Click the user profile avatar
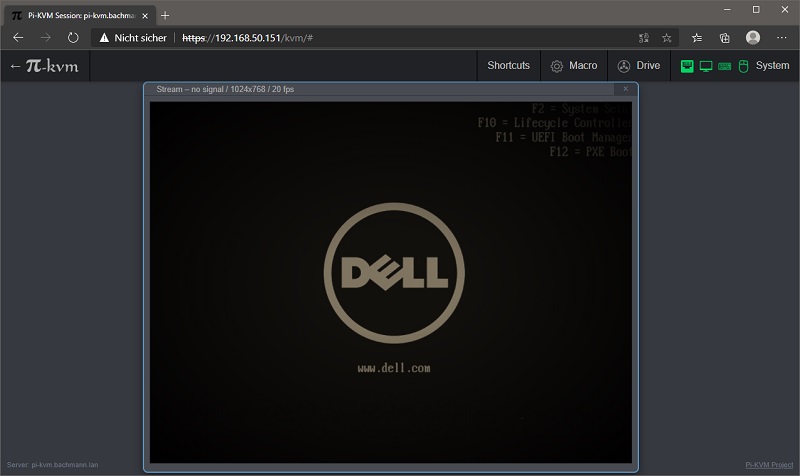This screenshot has width=800, height=476. coord(753,37)
